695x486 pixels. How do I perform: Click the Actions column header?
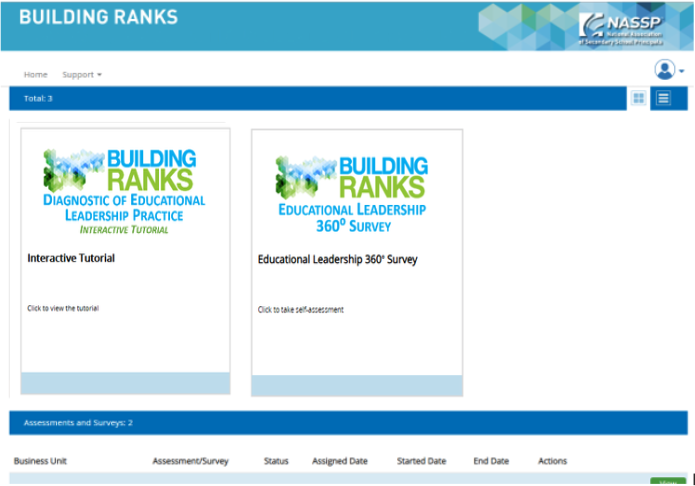[x=552, y=461]
